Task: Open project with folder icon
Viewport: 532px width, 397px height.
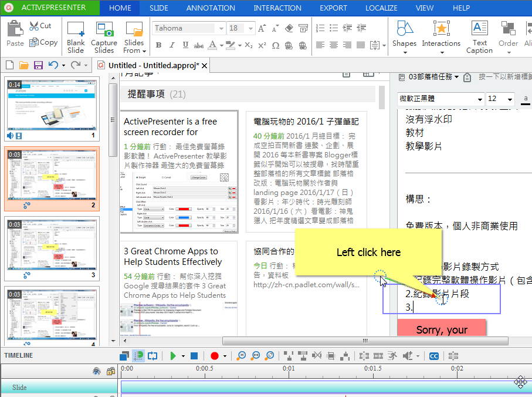Action: coord(23,65)
